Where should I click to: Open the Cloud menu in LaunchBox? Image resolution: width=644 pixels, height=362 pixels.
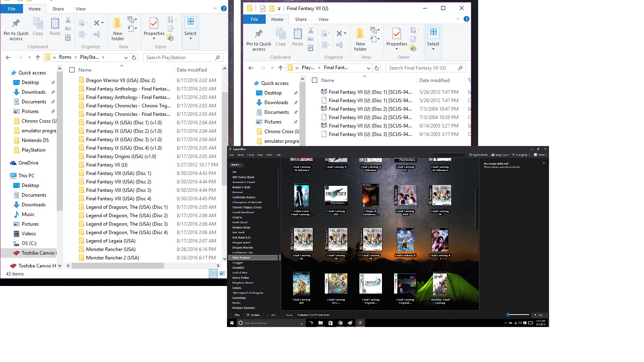(250, 155)
